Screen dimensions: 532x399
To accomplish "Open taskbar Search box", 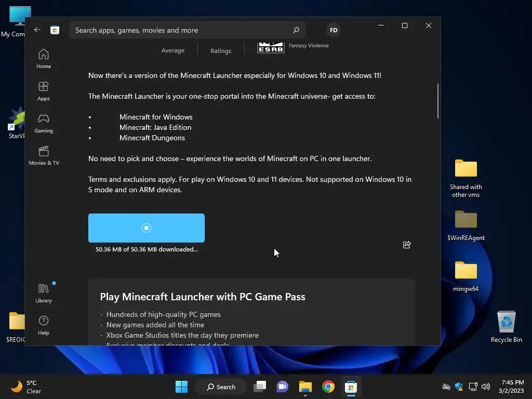I will [x=221, y=387].
